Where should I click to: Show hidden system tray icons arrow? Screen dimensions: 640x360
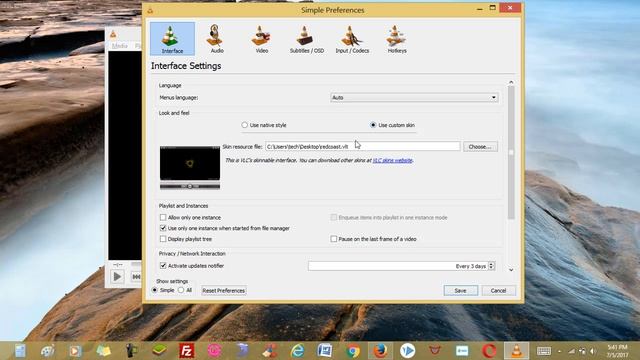(560, 351)
